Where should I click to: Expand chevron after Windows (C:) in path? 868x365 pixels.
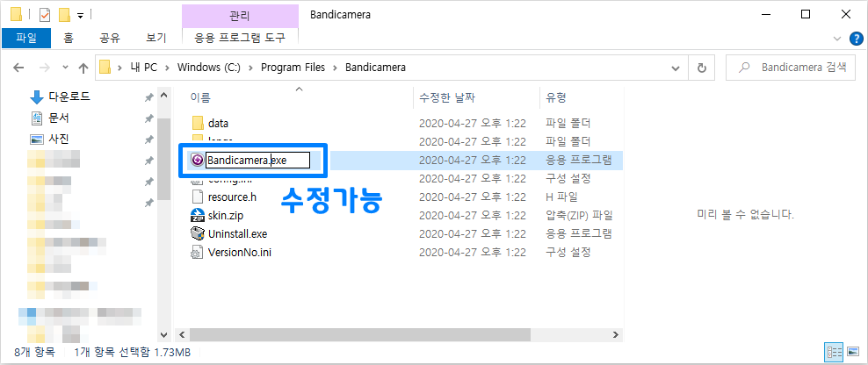tap(250, 68)
